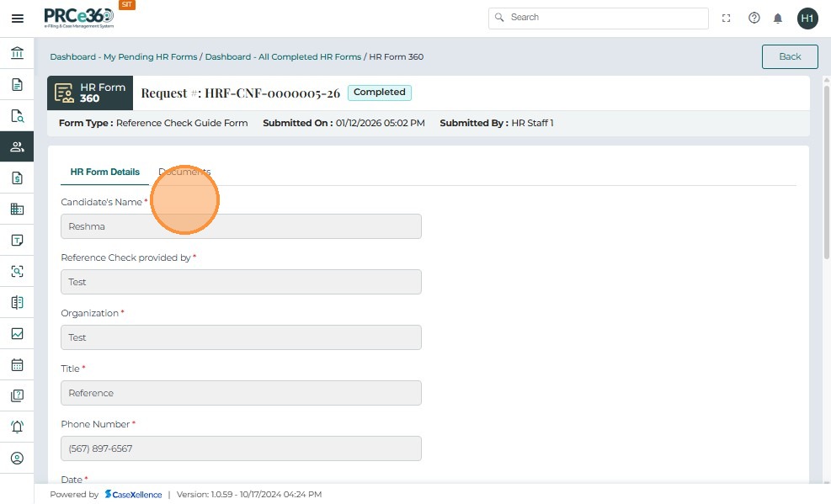The image size is (831, 504).
Task: Click the Submitted On date value
Action: [380, 123]
